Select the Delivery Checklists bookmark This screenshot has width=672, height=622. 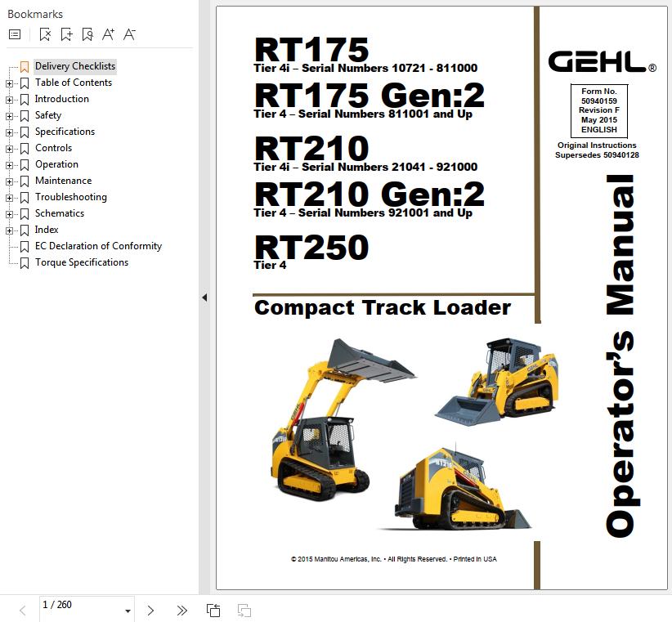point(75,66)
